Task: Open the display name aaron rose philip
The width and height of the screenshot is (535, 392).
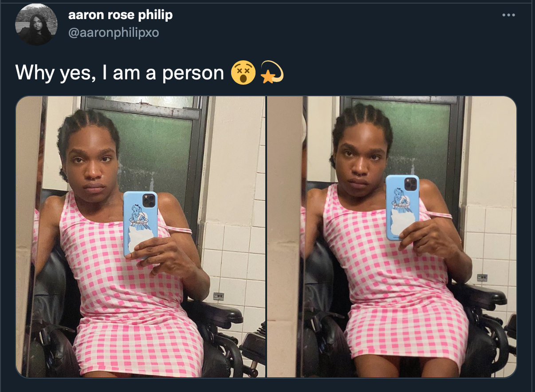Action: pos(120,15)
